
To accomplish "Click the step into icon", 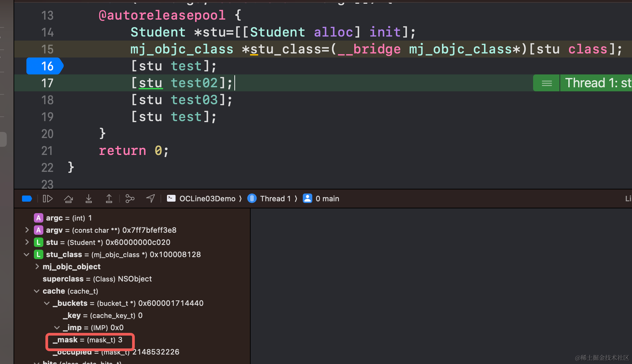I will click(x=89, y=199).
